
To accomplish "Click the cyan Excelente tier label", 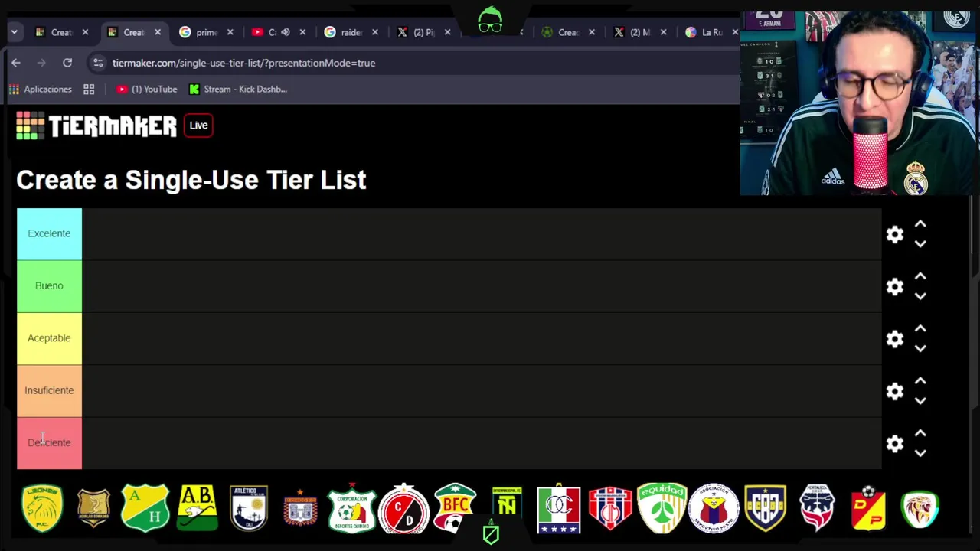I will pos(49,233).
